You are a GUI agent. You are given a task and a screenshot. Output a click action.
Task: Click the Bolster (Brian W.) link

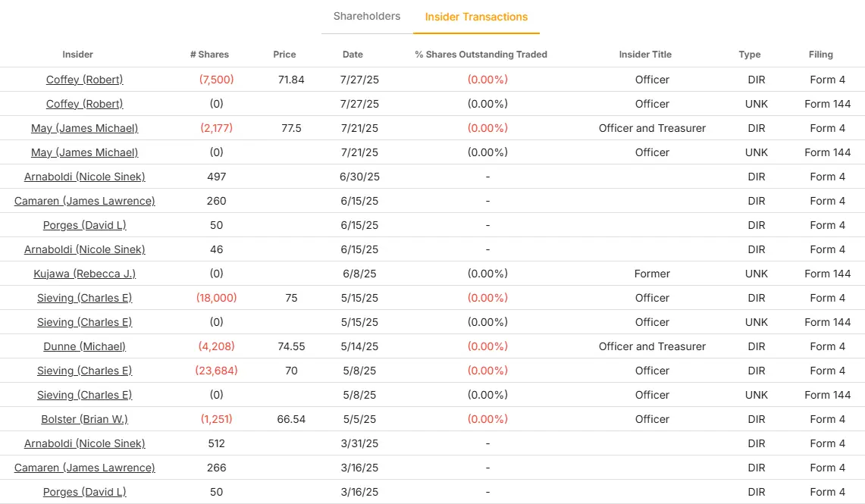coord(85,419)
